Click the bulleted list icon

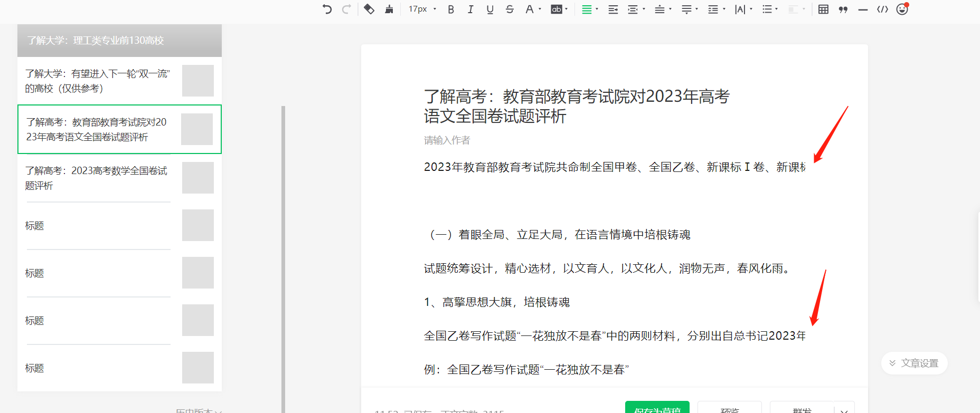coord(767,9)
